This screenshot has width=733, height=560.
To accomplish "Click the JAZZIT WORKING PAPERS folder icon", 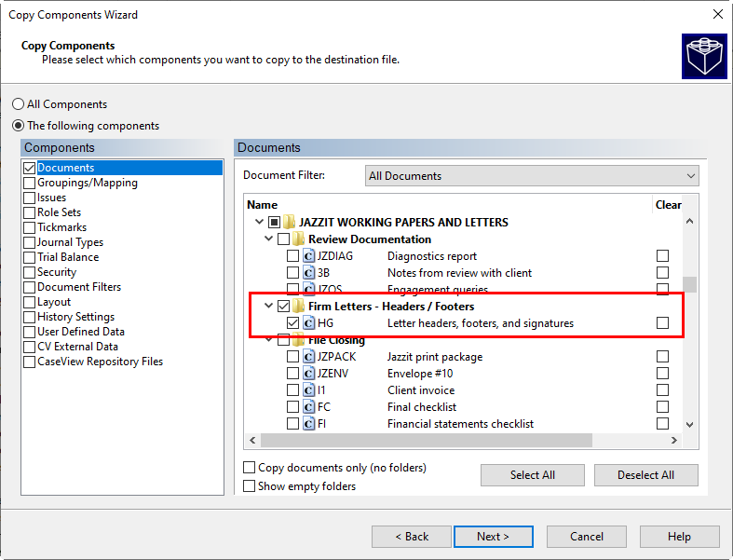I will 290,222.
